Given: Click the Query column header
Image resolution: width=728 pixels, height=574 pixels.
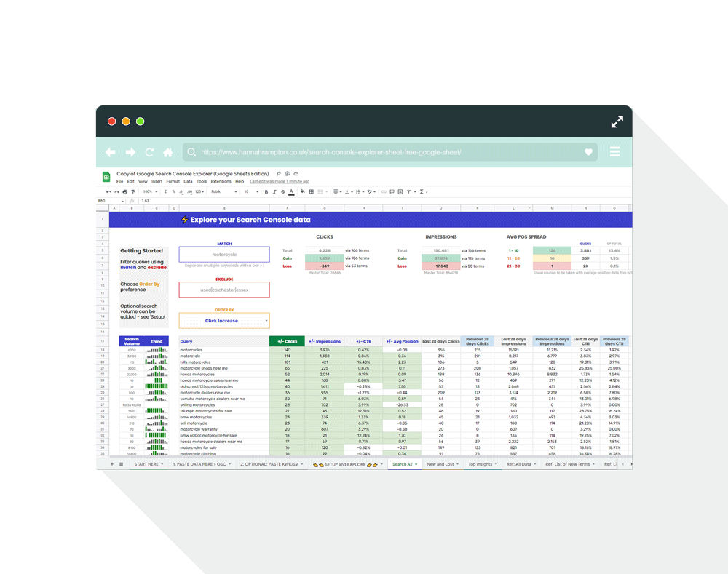Looking at the screenshot, I should pyautogui.click(x=224, y=341).
